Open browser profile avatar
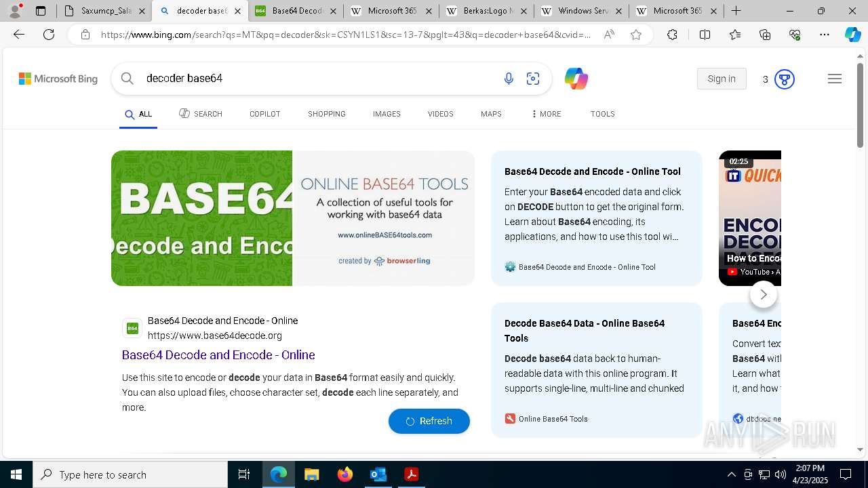Viewport: 868px width, 488px height. (15, 11)
